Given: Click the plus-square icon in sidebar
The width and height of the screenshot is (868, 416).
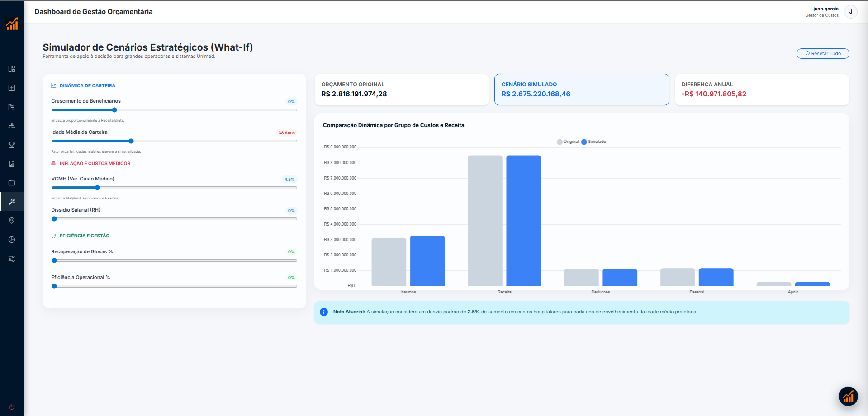Looking at the screenshot, I should coord(12,88).
